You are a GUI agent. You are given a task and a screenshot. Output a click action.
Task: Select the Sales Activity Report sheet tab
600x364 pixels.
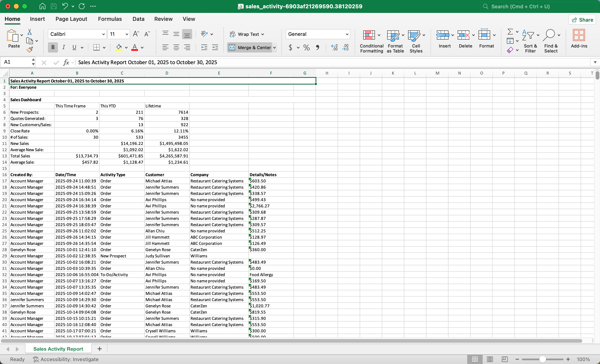(x=58, y=349)
